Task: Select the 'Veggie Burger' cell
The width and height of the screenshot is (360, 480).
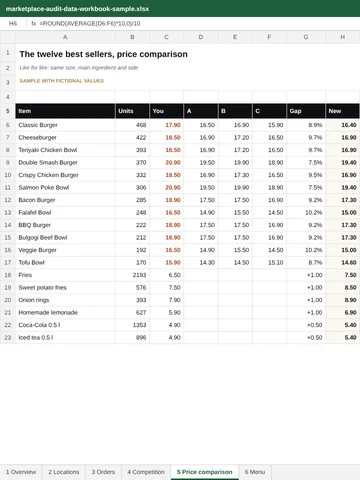Action: click(x=65, y=250)
